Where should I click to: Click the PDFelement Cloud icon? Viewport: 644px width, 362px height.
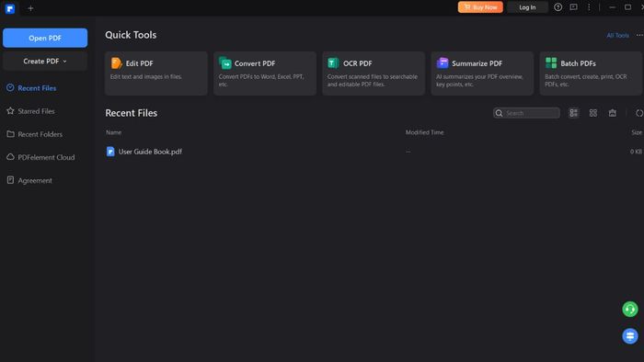pos(10,157)
